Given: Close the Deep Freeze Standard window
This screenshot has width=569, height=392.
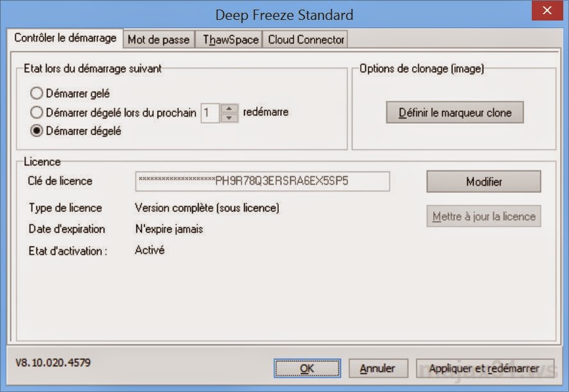Looking at the screenshot, I should (547, 10).
